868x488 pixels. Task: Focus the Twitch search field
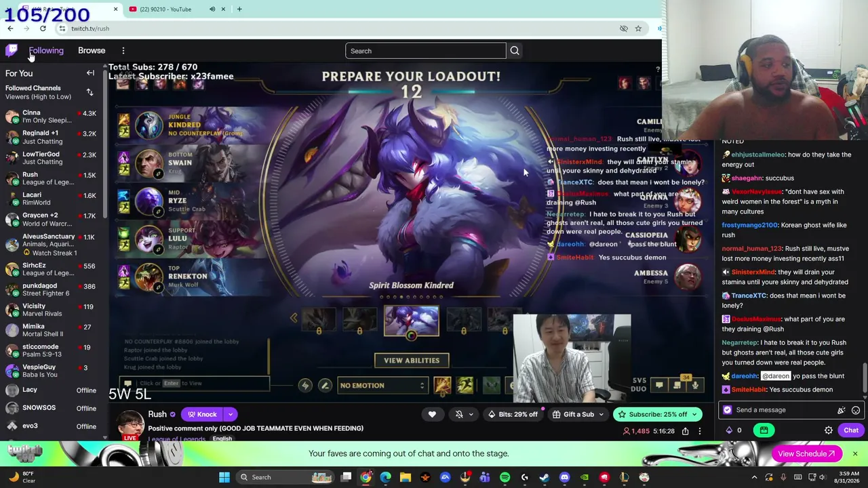[425, 51]
